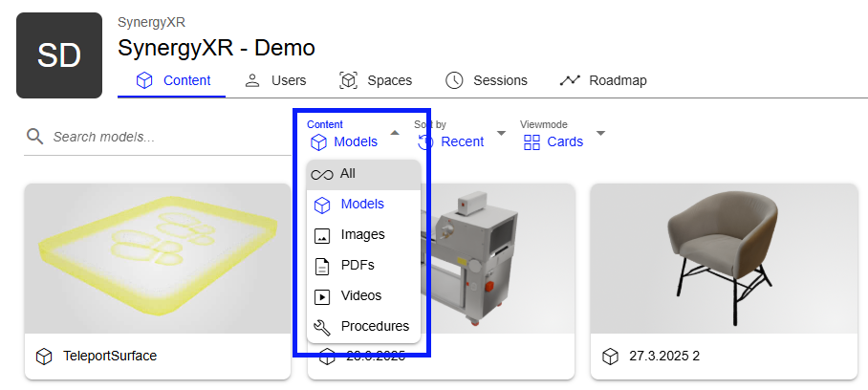Click the Roadmap tab line-chart icon
Image resolution: width=868 pixels, height=390 pixels.
point(570,80)
